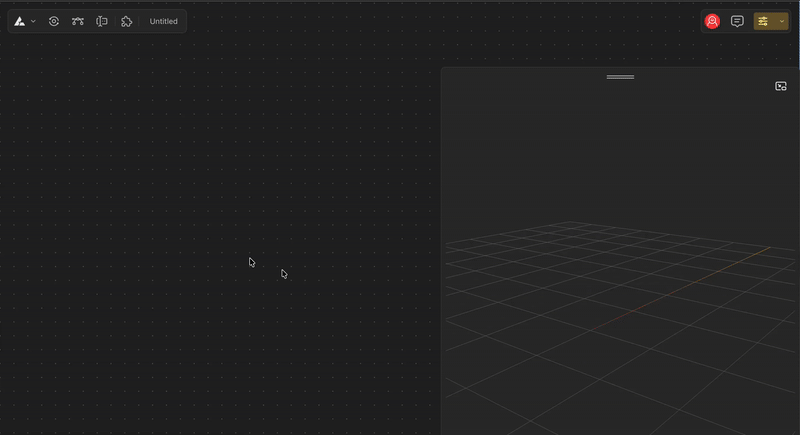Click the viewport panel's top drag handle
This screenshot has width=800, height=435.
[620, 77]
